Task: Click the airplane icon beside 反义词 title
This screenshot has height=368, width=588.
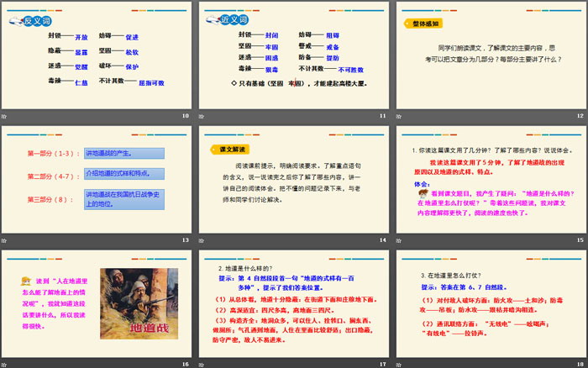Action: [x=16, y=22]
